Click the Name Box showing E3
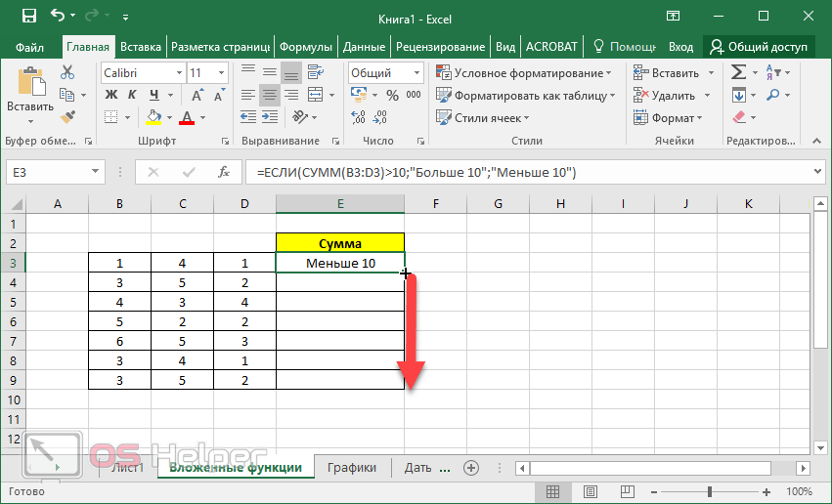Image resolution: width=832 pixels, height=504 pixels. [54, 172]
